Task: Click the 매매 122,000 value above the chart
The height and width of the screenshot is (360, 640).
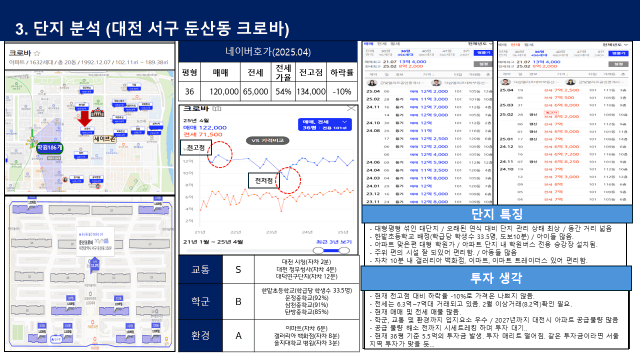Action: [x=205, y=128]
